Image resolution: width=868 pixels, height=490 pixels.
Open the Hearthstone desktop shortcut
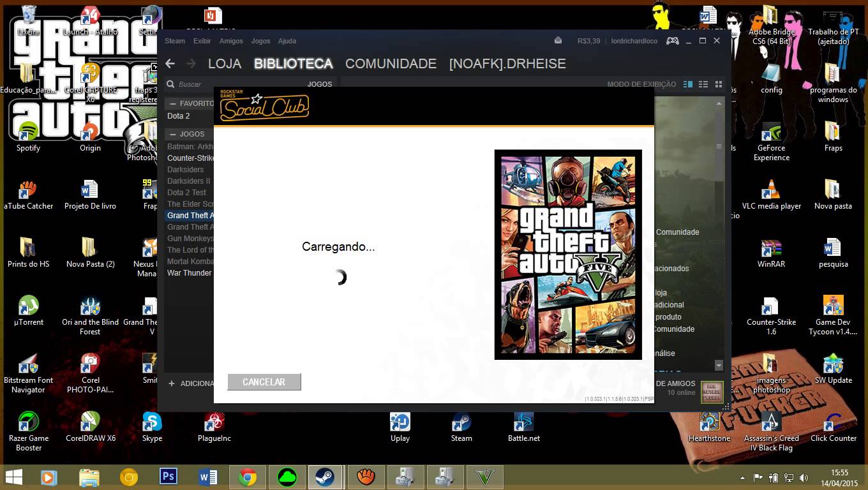709,427
